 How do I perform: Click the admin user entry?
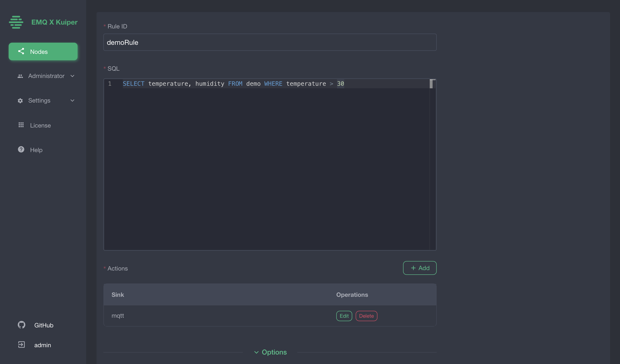(x=43, y=345)
